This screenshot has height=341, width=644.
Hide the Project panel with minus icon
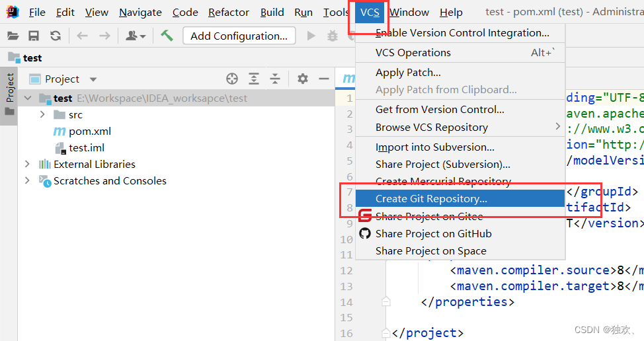pos(324,79)
